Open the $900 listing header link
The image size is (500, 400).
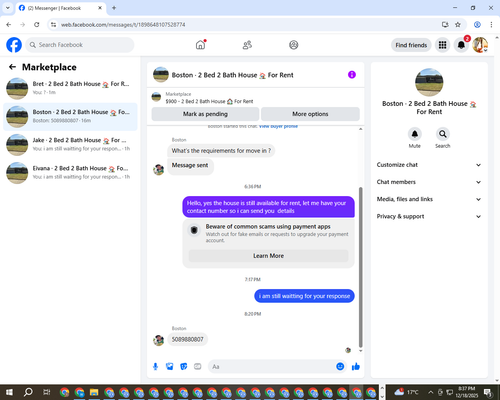coord(209,101)
